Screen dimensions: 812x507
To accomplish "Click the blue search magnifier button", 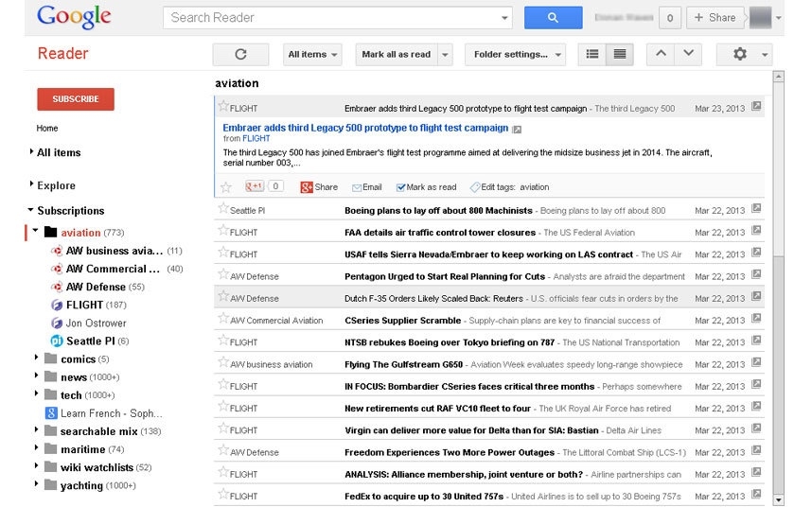I will point(553,17).
